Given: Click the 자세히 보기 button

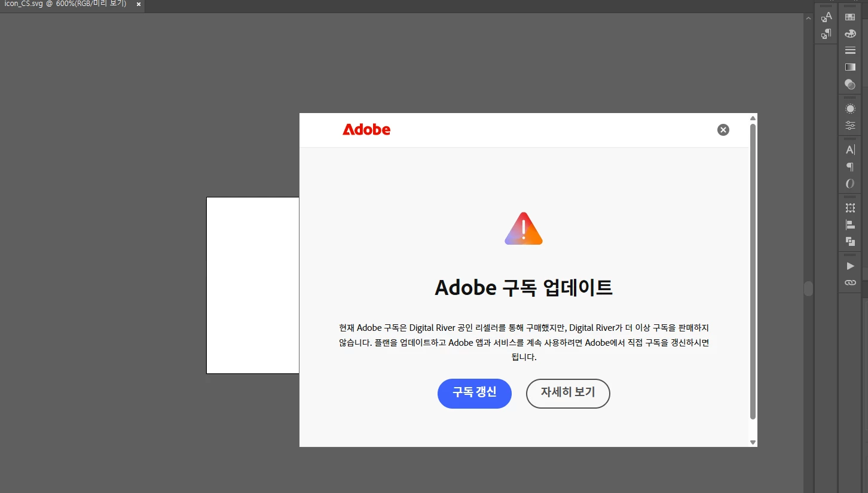Looking at the screenshot, I should point(568,394).
